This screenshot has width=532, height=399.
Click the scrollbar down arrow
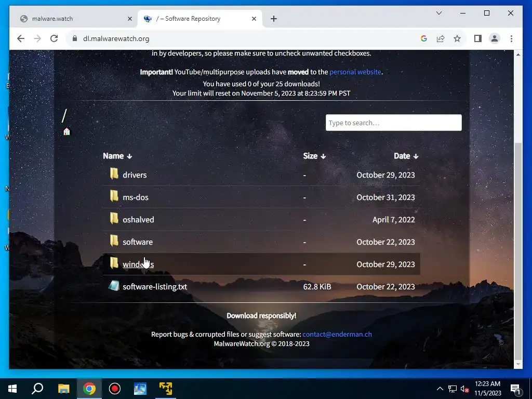[518, 364]
